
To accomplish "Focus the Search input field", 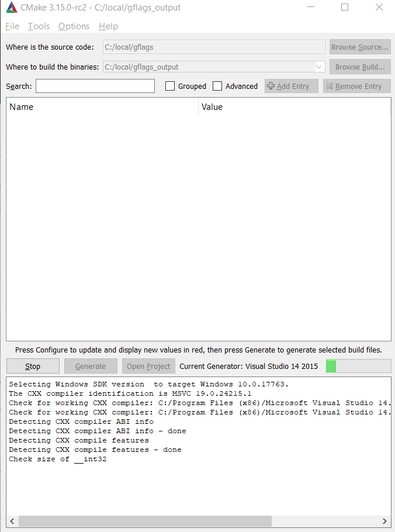I will [95, 86].
